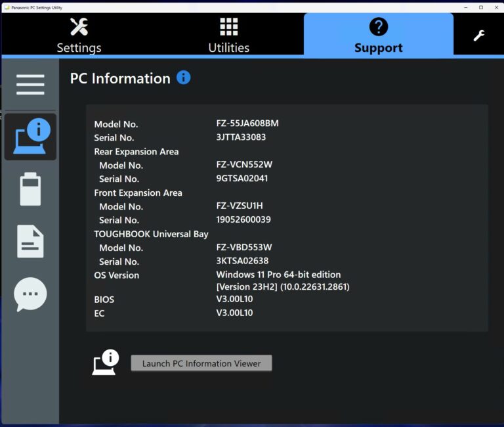This screenshot has width=504, height=427.
Task: Click the Rear Expansion model FZ-VCN552W
Action: (243, 165)
